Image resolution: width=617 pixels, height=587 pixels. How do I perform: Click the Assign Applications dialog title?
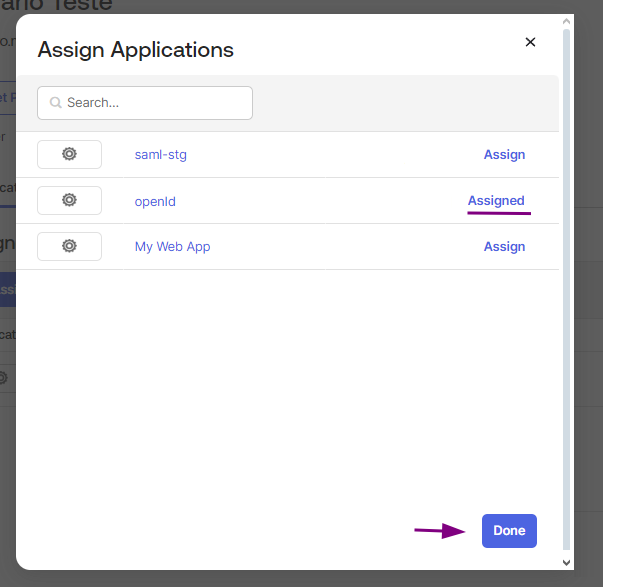tap(135, 49)
